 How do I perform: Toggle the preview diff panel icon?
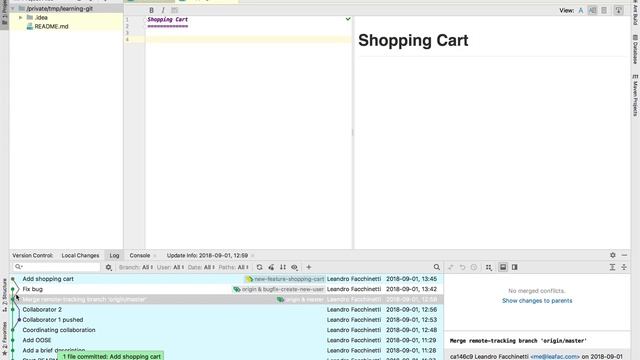[515, 267]
